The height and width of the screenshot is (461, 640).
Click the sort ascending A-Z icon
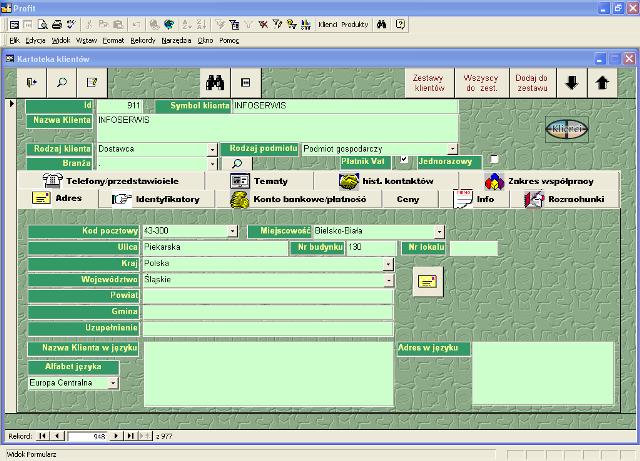(x=187, y=24)
